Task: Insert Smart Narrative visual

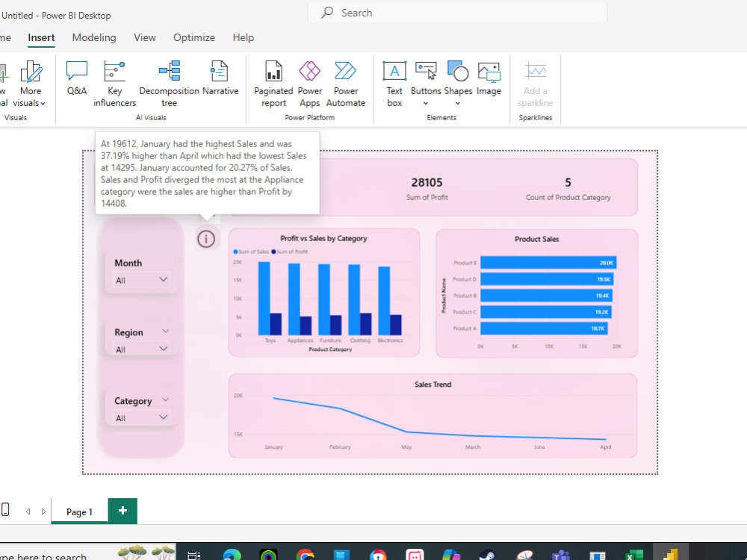Action: pos(220,78)
